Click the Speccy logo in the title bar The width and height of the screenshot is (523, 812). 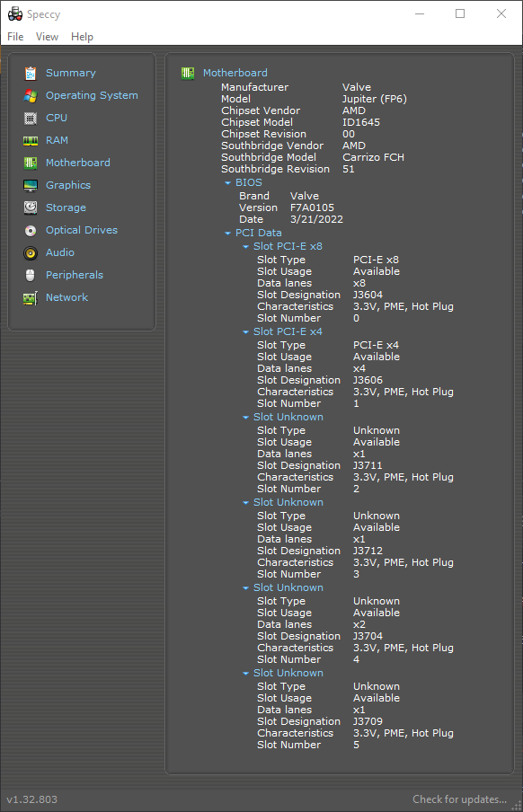[15, 13]
